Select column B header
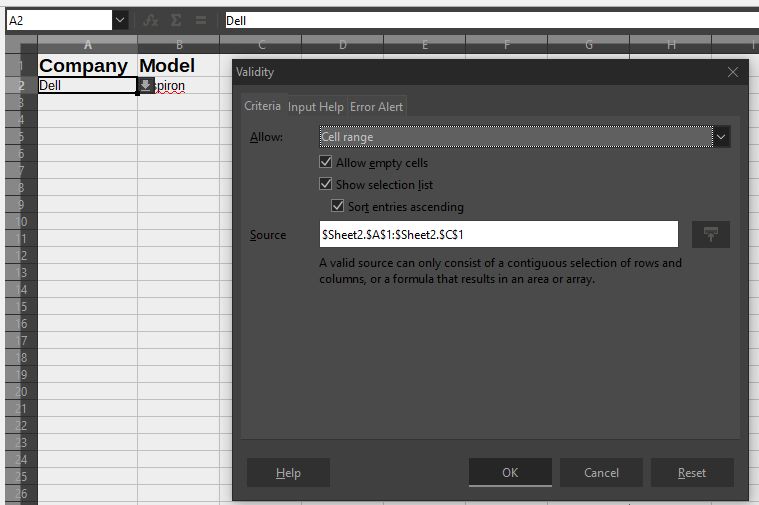 [x=179, y=45]
